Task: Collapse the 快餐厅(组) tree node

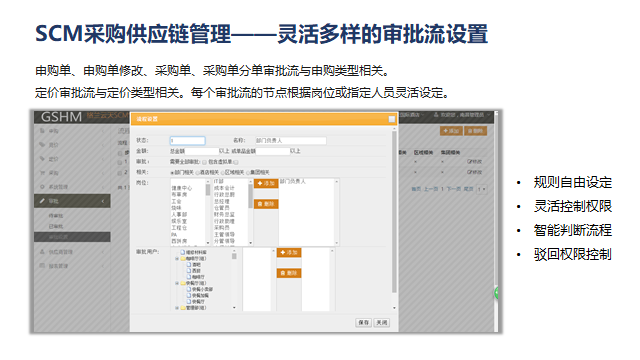Action: click(177, 283)
